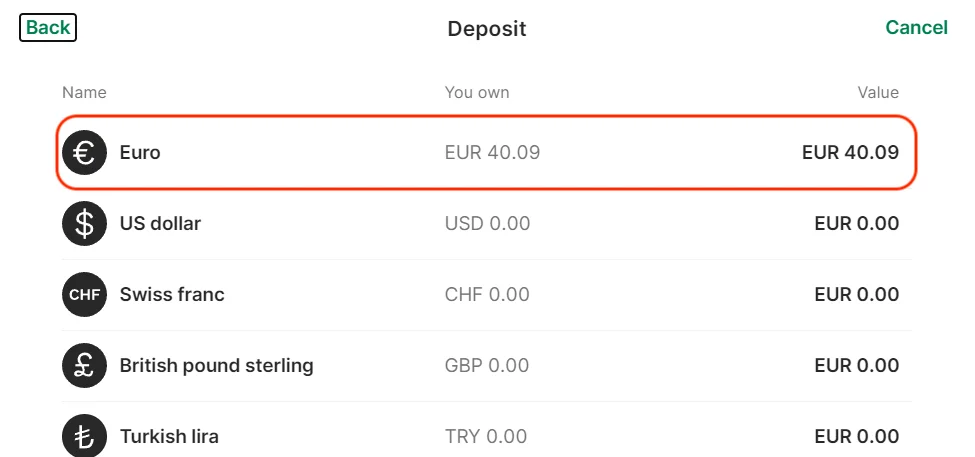Viewport: 975px width, 457px height.
Task: Choose US dollar as deposit currency
Action: point(160,224)
